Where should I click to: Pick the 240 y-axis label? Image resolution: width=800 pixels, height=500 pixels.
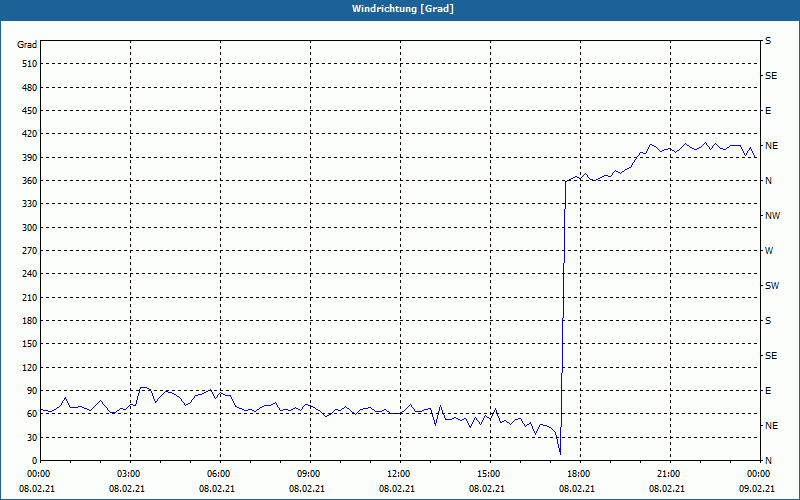(30, 274)
